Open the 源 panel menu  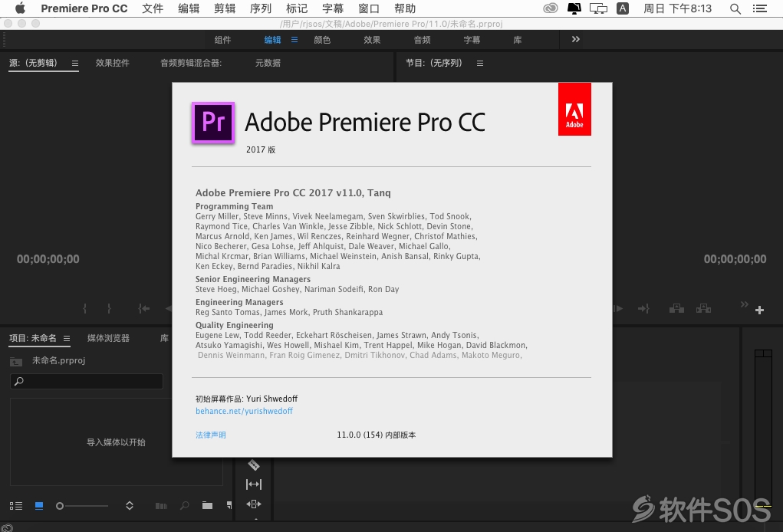75,64
